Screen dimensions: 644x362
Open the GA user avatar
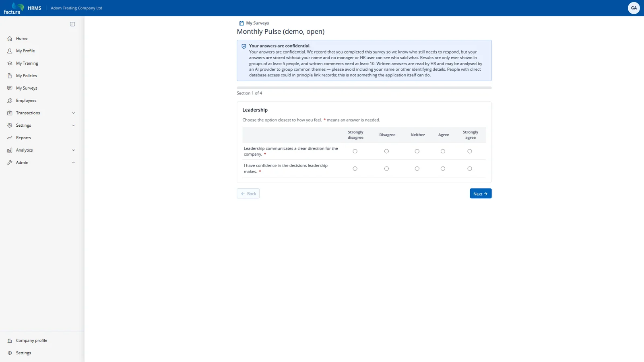[634, 8]
